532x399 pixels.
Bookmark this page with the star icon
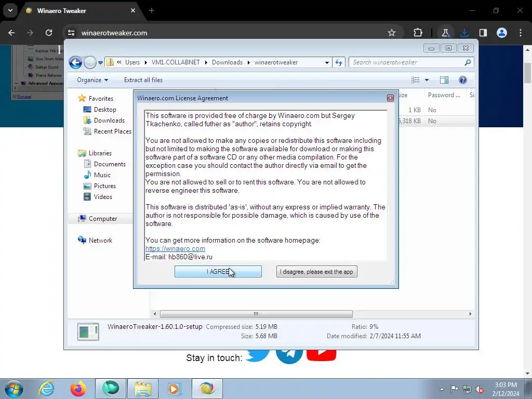[392, 33]
